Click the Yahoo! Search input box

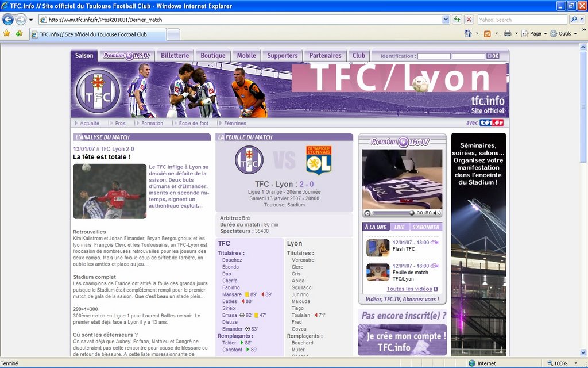pos(522,20)
